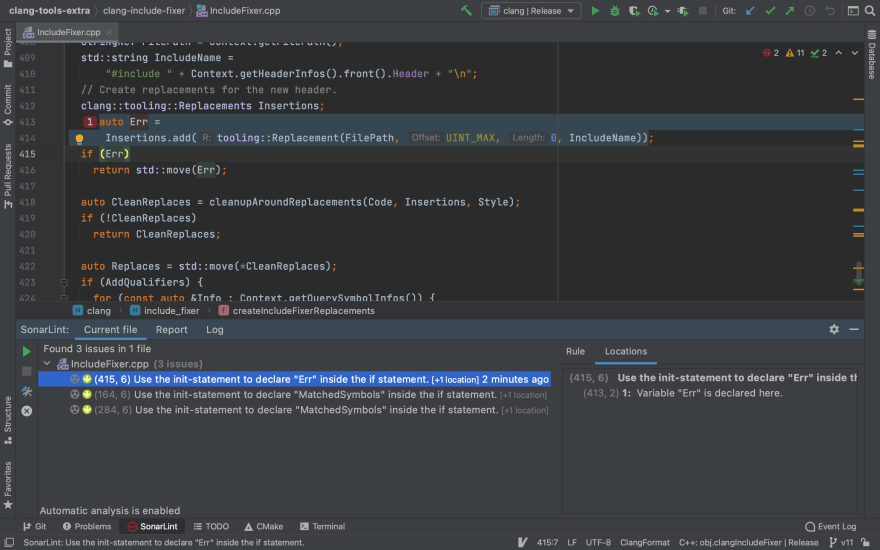Run SonarLint analysis with green play

pyautogui.click(x=26, y=351)
